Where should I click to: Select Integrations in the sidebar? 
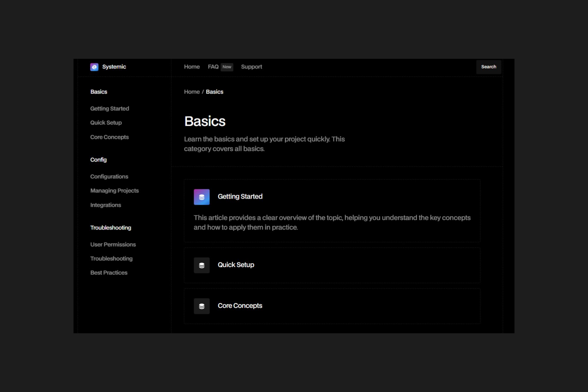[106, 205]
